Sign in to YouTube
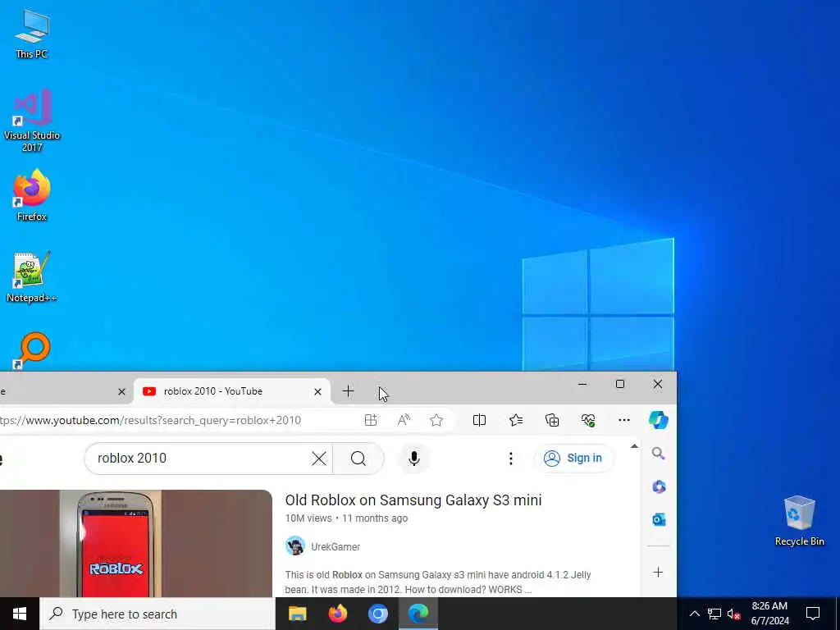 [573, 459]
